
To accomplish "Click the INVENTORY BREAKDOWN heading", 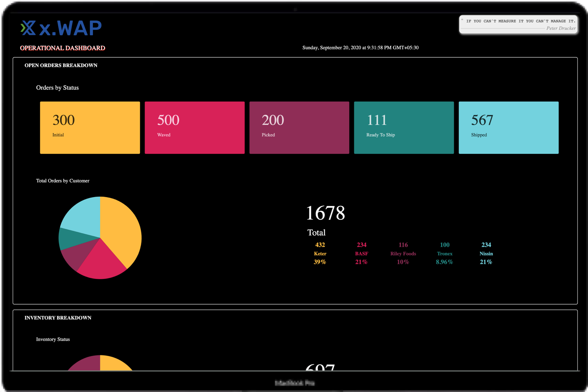I will 58,318.
